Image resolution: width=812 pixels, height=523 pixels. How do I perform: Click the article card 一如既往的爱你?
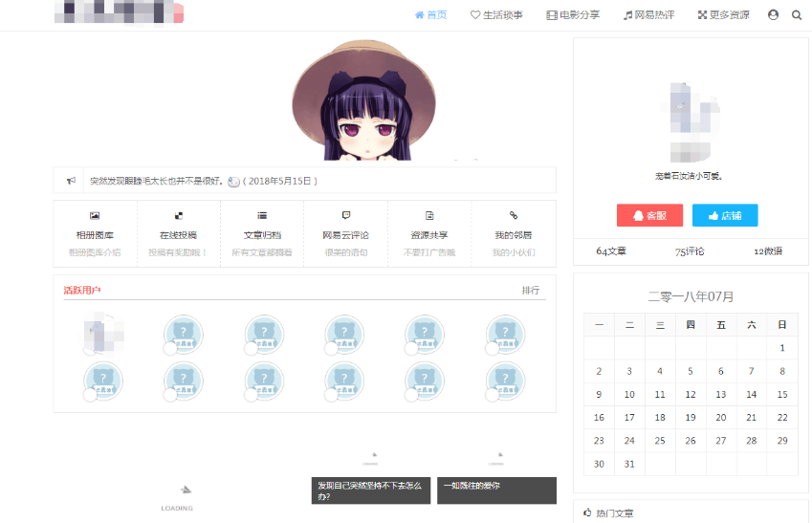[x=496, y=490]
